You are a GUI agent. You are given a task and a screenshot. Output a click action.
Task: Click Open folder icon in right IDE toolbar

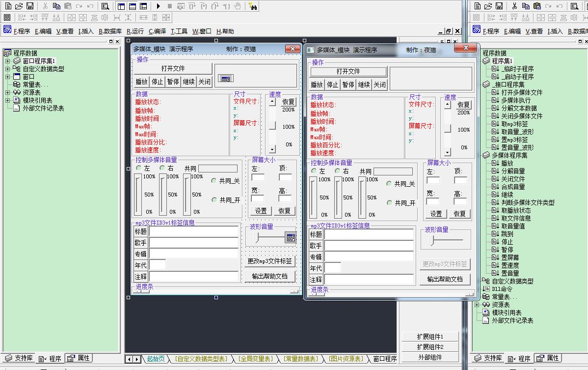488,6
